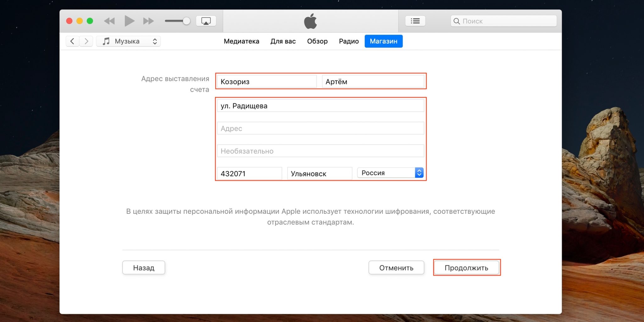Image resolution: width=644 pixels, height=322 pixels.
Task: Click the Необязательно optional address field
Action: tap(320, 151)
